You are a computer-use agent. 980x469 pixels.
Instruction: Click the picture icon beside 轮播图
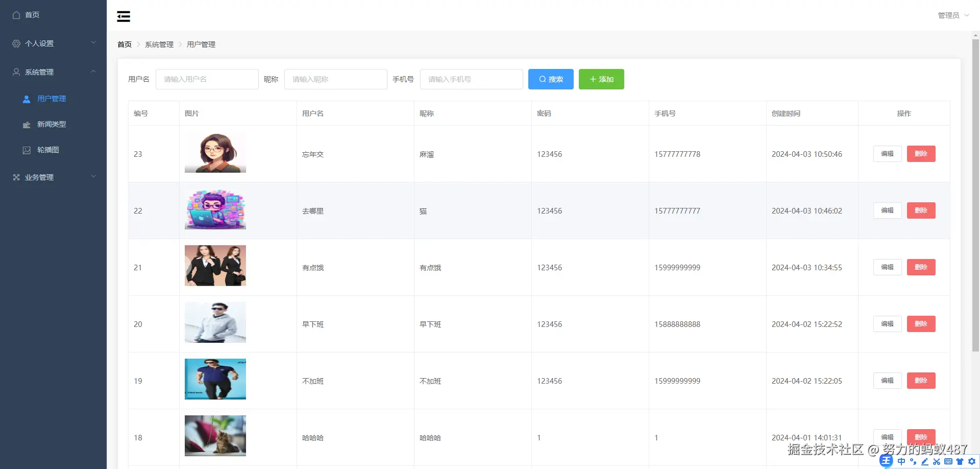tap(27, 150)
